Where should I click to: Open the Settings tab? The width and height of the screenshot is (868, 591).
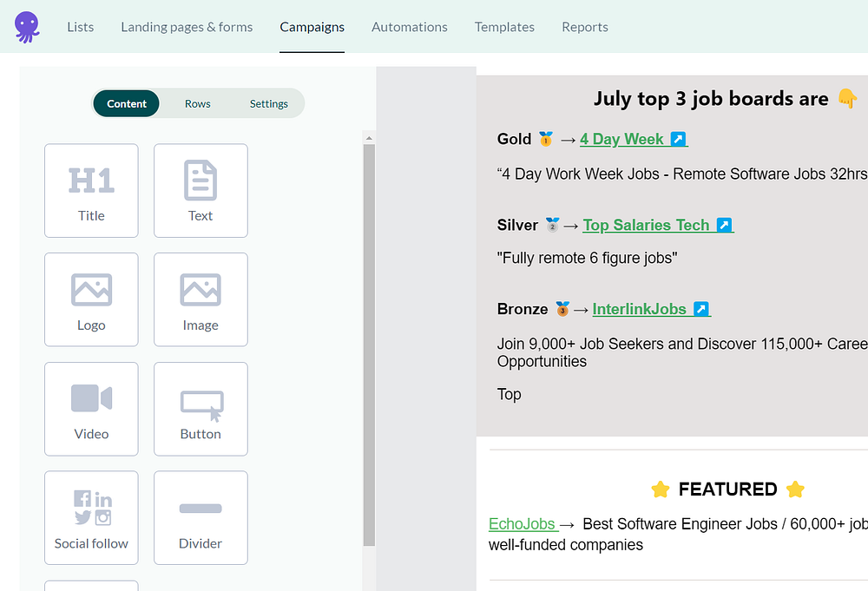pyautogui.click(x=268, y=103)
